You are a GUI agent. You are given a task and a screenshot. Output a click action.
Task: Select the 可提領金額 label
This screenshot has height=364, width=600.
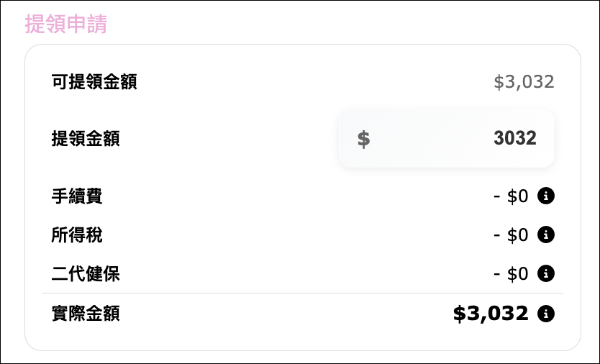pyautogui.click(x=94, y=82)
